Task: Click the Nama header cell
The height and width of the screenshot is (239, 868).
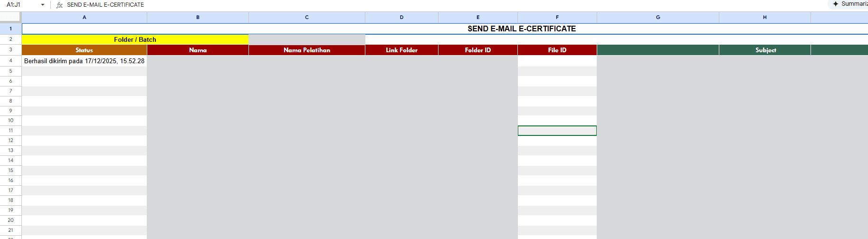Action: coord(198,50)
